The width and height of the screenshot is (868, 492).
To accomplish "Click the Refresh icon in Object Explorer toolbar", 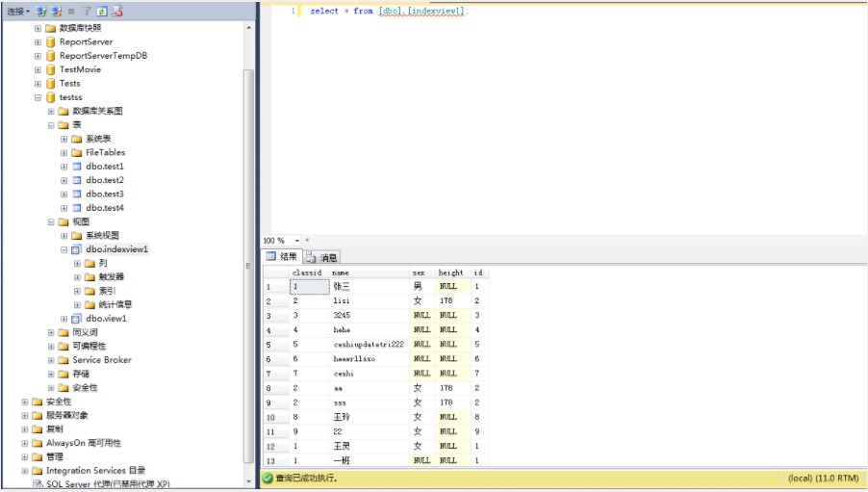I will coord(102,12).
